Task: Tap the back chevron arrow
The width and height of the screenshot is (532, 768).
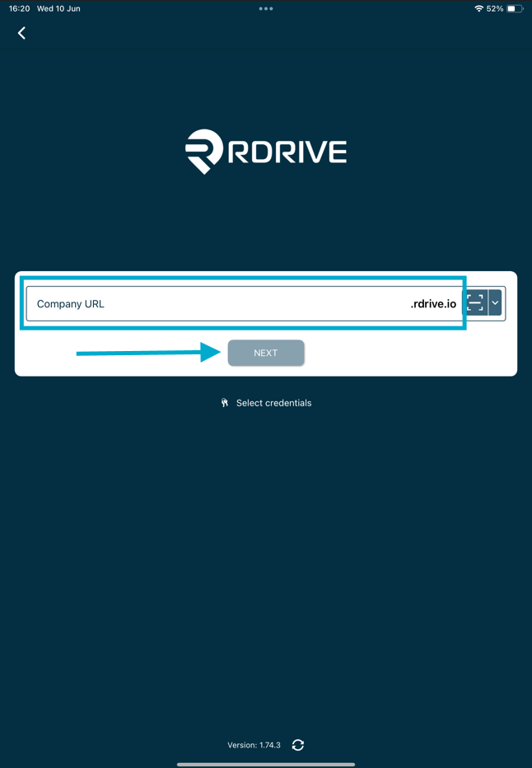Action: pyautogui.click(x=21, y=33)
